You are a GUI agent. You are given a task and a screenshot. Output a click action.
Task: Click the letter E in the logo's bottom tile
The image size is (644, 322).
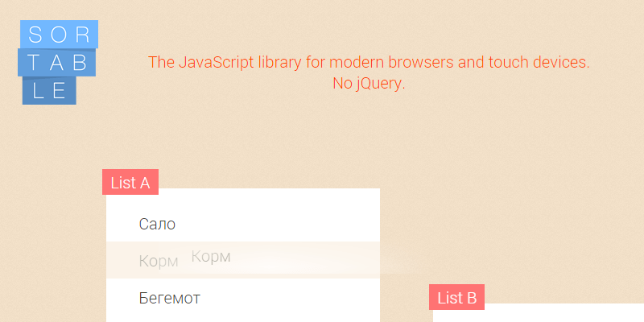(60, 91)
